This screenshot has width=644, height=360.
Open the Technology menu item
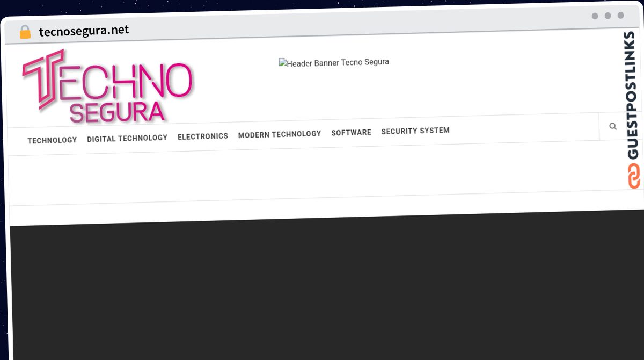[52, 140]
